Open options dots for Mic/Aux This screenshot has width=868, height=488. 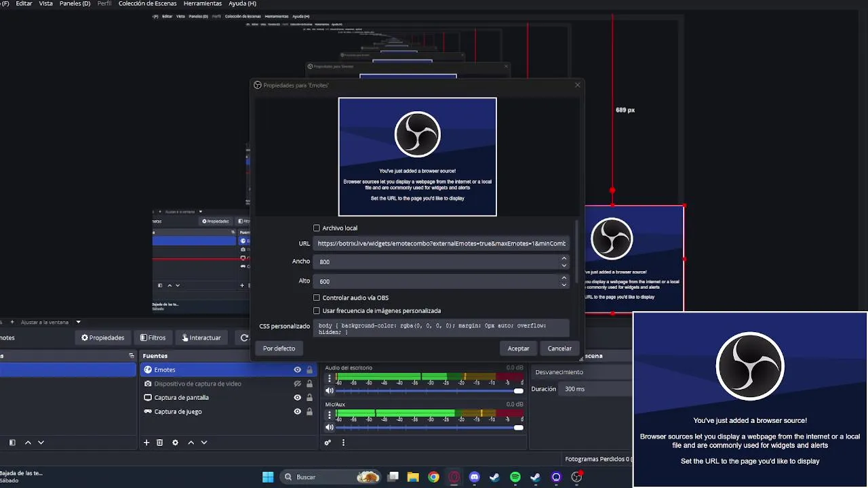click(x=330, y=415)
